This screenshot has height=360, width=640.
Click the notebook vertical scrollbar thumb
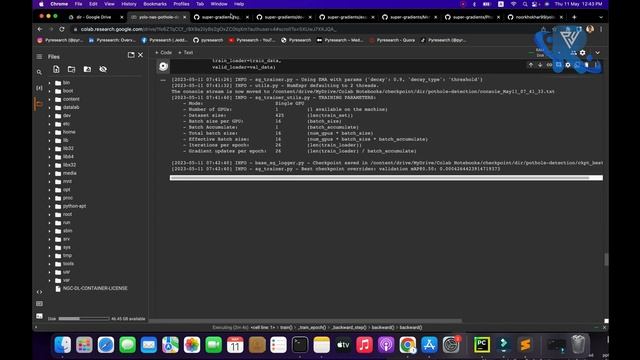coord(606,259)
